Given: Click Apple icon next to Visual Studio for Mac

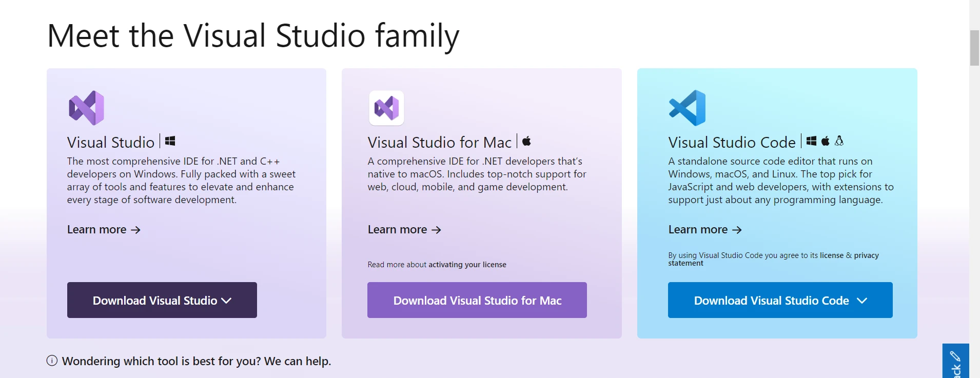Looking at the screenshot, I should 526,141.
